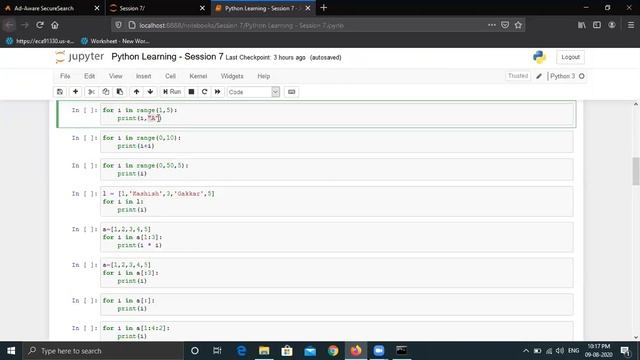Open the https://eca91330.us-e... bookmark
This screenshot has height=360, width=640.
pyautogui.click(x=40, y=41)
